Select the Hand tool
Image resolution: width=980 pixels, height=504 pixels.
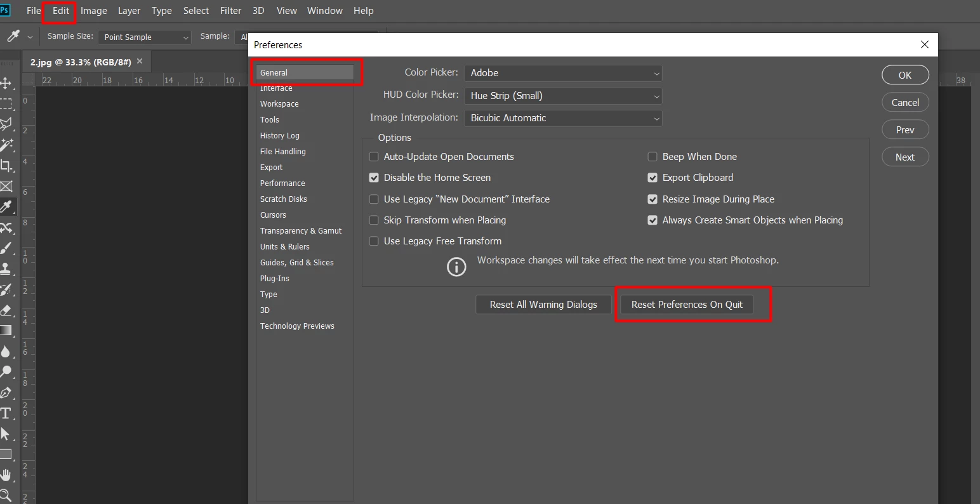coord(6,475)
